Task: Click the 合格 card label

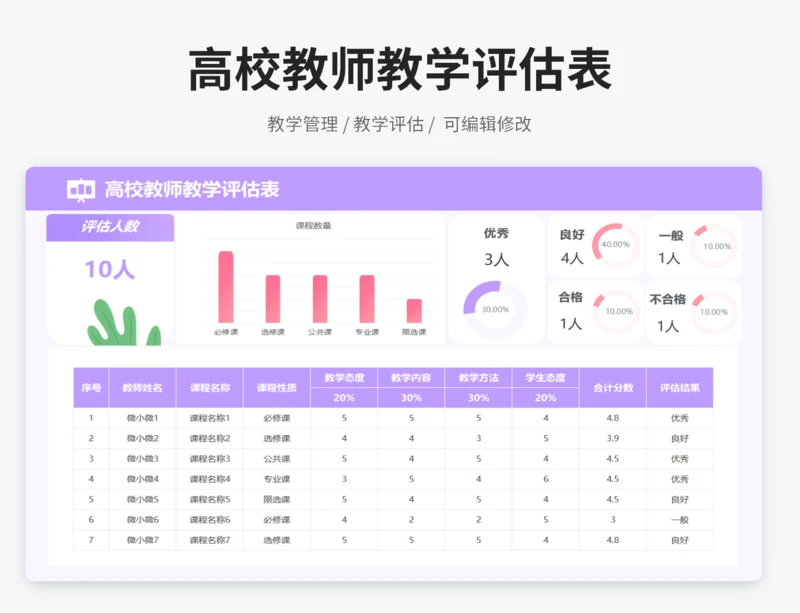Action: tap(570, 297)
